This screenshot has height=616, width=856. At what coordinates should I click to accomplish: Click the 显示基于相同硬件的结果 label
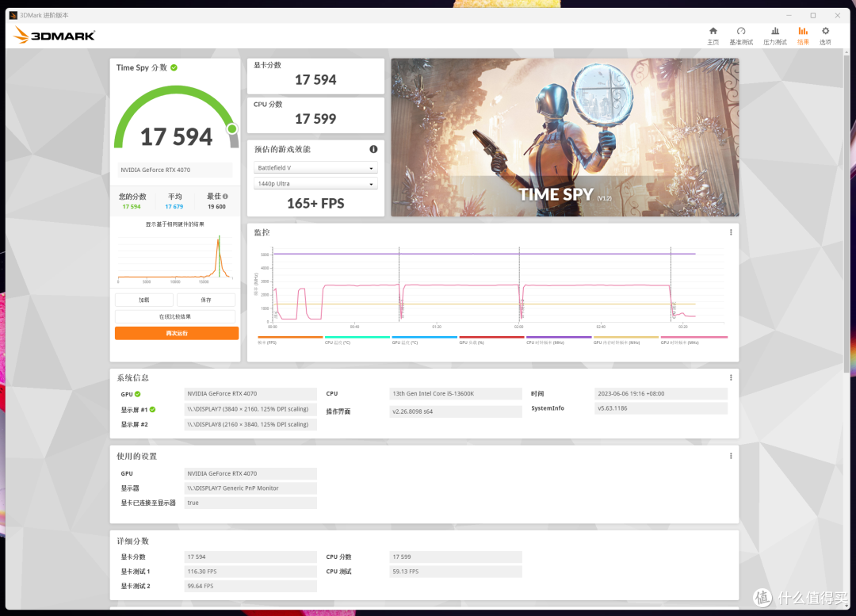(174, 224)
